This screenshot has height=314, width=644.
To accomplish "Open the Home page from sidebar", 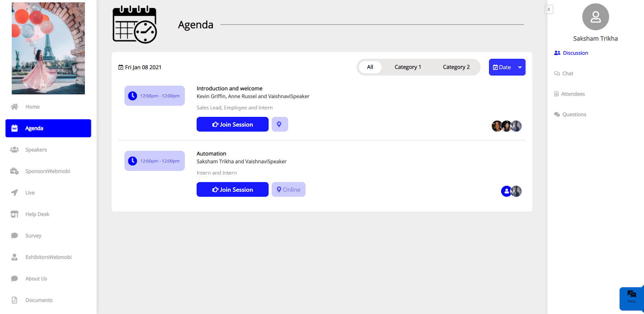I will (32, 107).
